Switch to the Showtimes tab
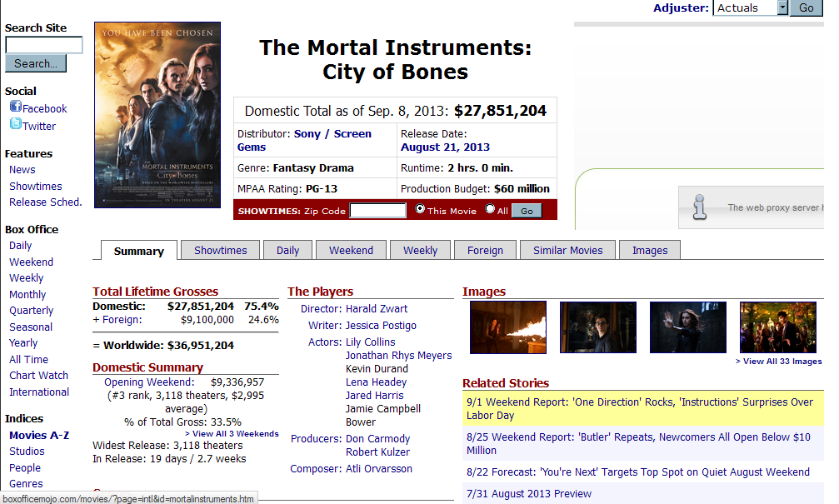The height and width of the screenshot is (504, 839). coord(221,251)
